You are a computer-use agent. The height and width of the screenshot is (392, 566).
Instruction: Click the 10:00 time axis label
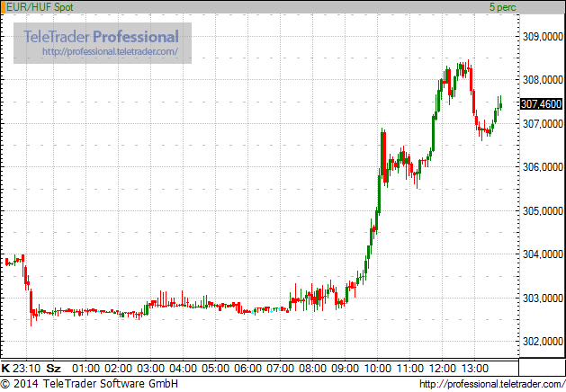pyautogui.click(x=378, y=369)
